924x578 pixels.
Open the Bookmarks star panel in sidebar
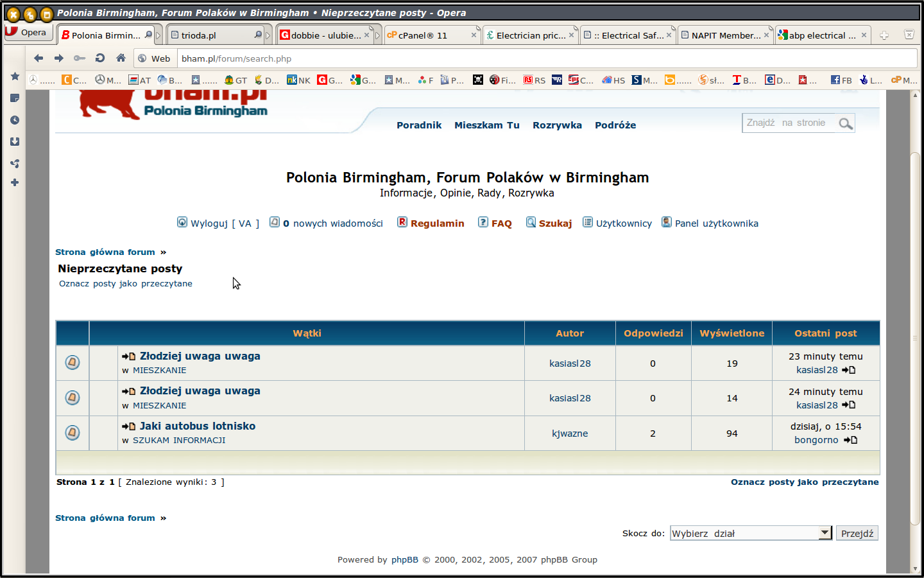click(15, 76)
